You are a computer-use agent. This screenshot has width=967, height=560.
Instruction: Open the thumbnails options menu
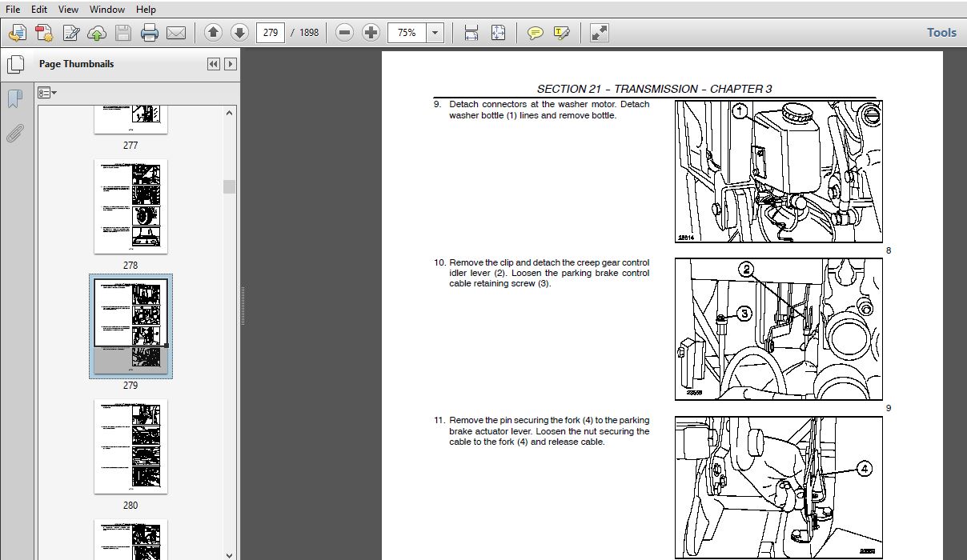pos(47,93)
